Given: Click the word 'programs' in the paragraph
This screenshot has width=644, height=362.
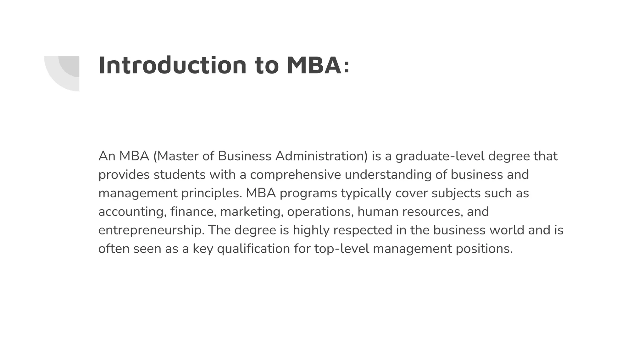Looking at the screenshot, I should point(308,193).
